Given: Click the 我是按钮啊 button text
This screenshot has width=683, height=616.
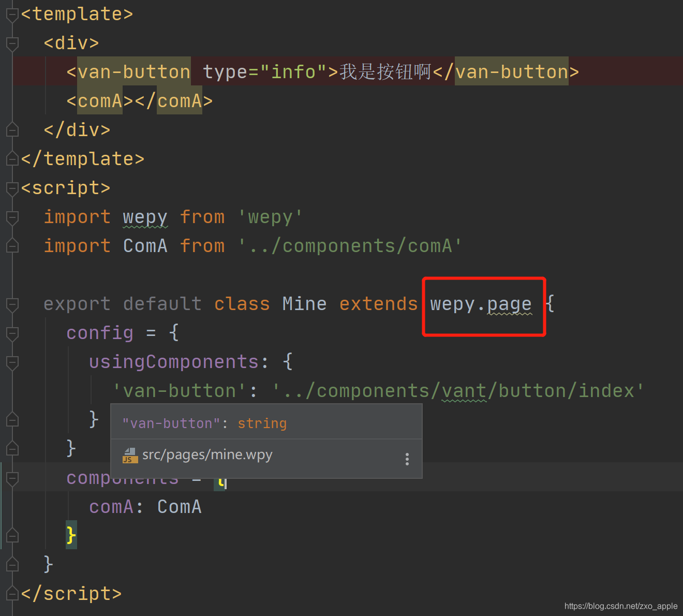Looking at the screenshot, I should coord(385,71).
